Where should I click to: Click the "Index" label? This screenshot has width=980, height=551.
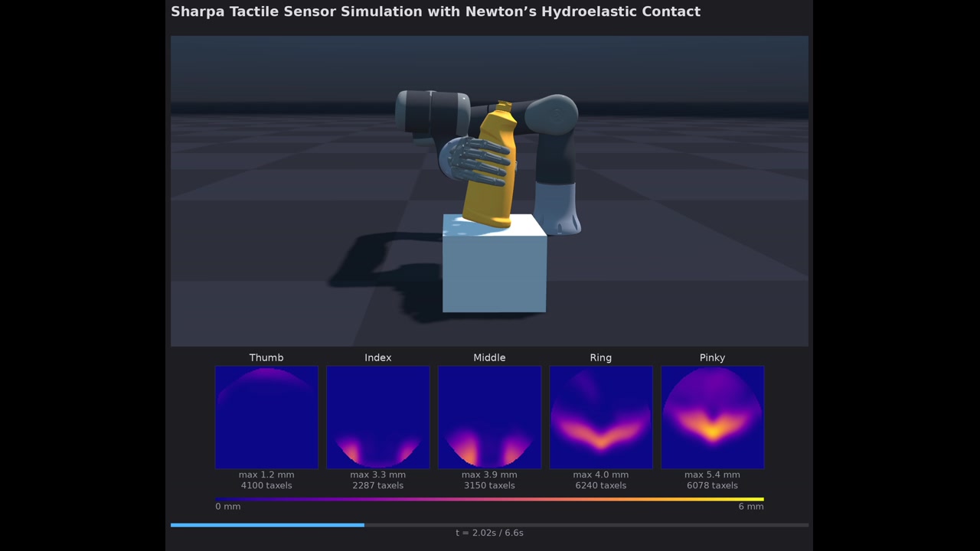(x=378, y=357)
